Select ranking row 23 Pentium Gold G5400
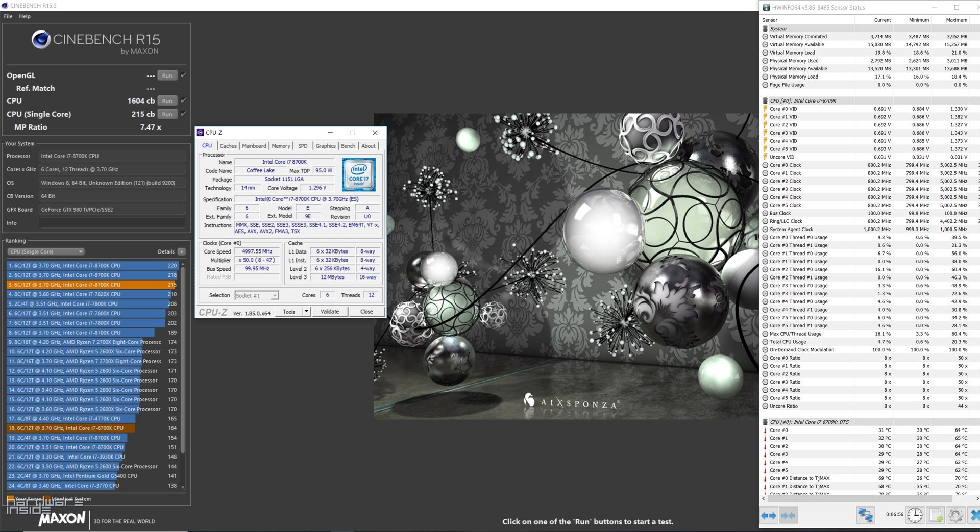The height and width of the screenshot is (532, 980). [92, 476]
